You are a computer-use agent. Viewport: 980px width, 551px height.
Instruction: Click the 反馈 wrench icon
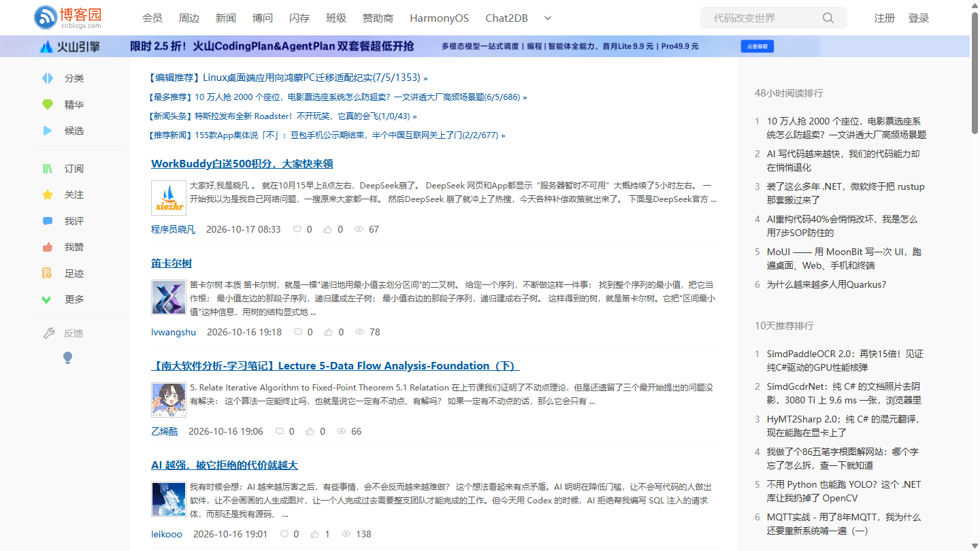(x=48, y=333)
